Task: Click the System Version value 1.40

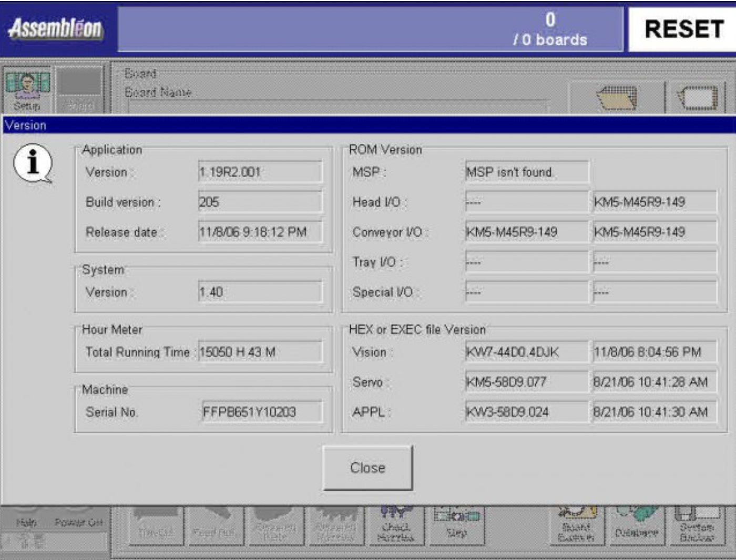Action: point(260,292)
